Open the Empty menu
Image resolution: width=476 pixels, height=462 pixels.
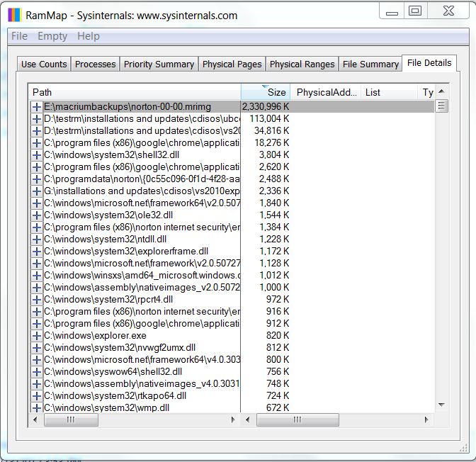pyautogui.click(x=52, y=36)
